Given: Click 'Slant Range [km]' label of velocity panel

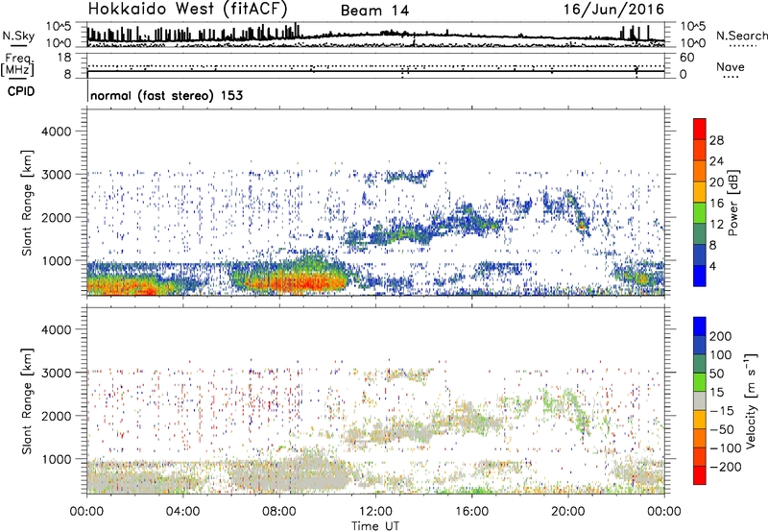Looking at the screenshot, I should (x=27, y=401).
